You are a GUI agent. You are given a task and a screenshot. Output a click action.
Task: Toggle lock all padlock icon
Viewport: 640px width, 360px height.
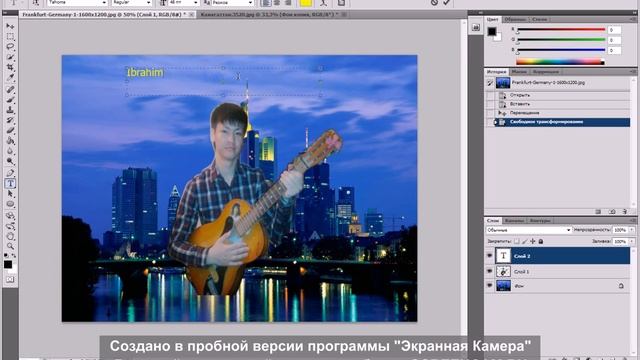541,241
